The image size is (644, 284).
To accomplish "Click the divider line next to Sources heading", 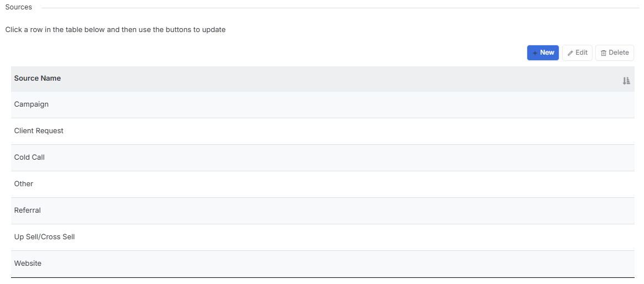I will click(340, 8).
